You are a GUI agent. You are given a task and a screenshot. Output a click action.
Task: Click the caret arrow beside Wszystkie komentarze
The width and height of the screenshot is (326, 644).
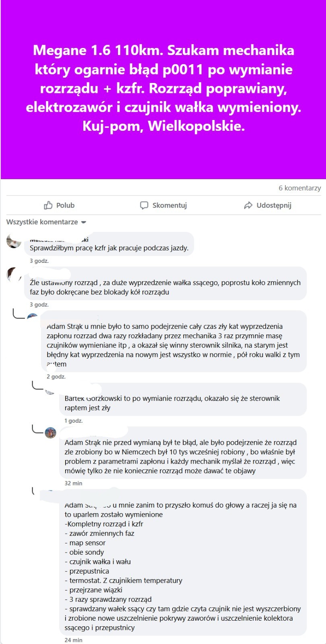[84, 222]
